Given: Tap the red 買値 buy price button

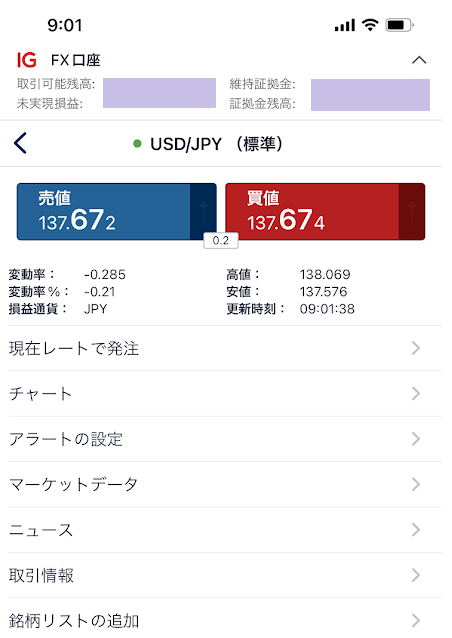Looking at the screenshot, I should coord(325,212).
